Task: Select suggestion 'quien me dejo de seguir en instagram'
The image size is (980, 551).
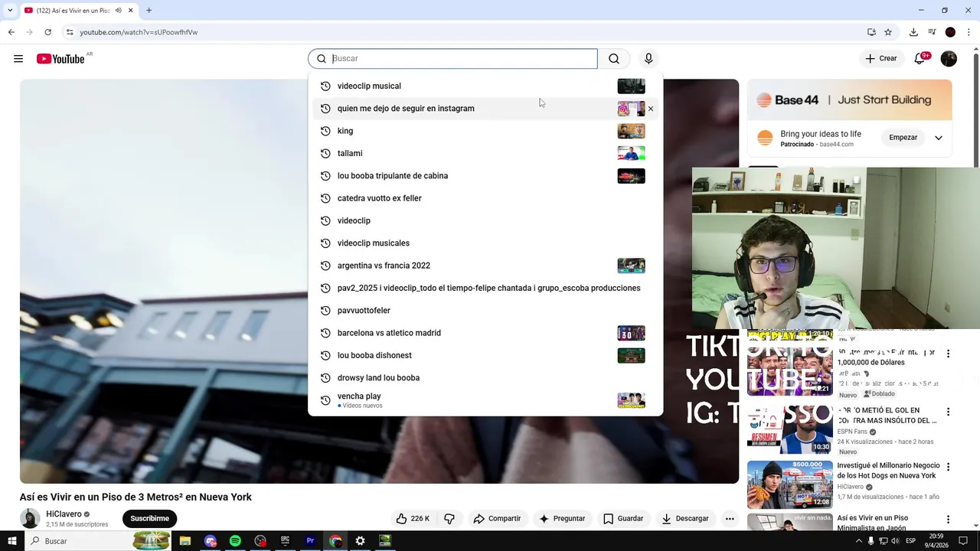Action: pyautogui.click(x=485, y=109)
